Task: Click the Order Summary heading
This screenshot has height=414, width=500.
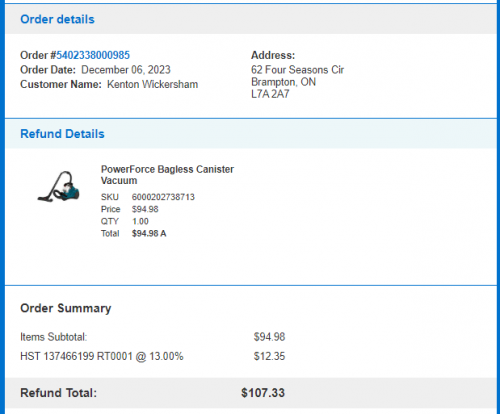Action: pyautogui.click(x=66, y=308)
